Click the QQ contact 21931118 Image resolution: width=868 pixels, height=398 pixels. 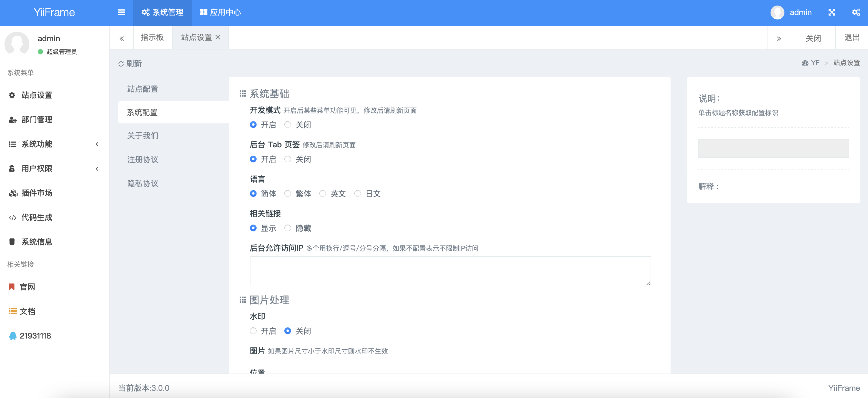coord(35,335)
